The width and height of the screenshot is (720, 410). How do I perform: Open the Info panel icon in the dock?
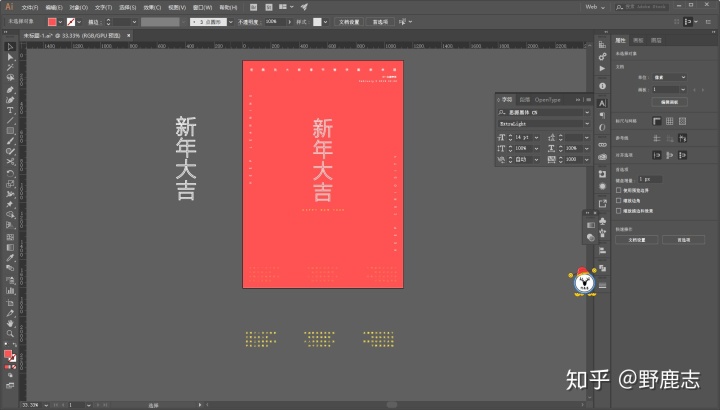click(602, 86)
